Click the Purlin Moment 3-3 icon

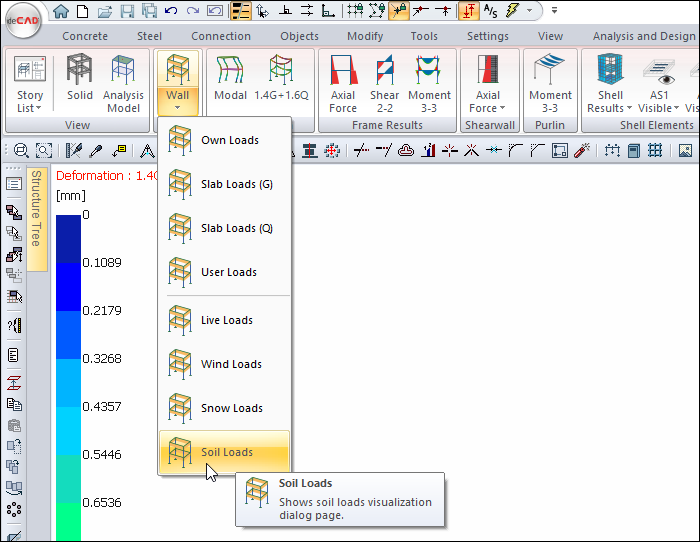pos(550,83)
